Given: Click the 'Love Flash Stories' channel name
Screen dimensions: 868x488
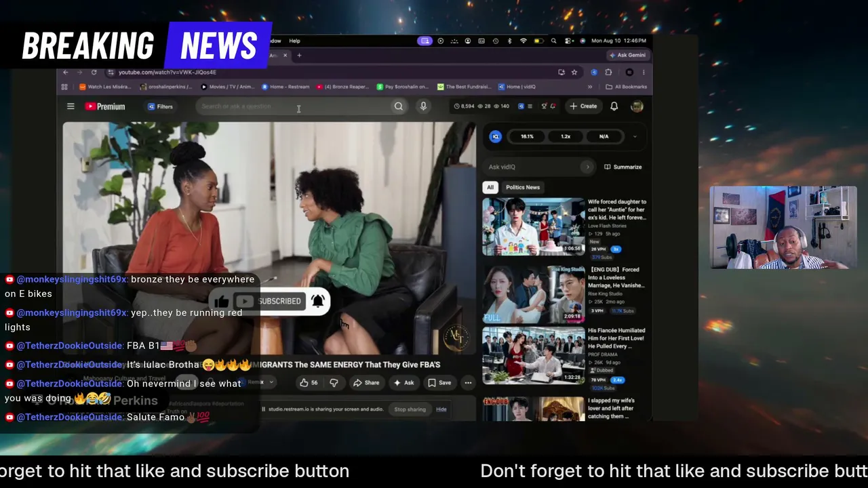Looking at the screenshot, I should (x=608, y=226).
